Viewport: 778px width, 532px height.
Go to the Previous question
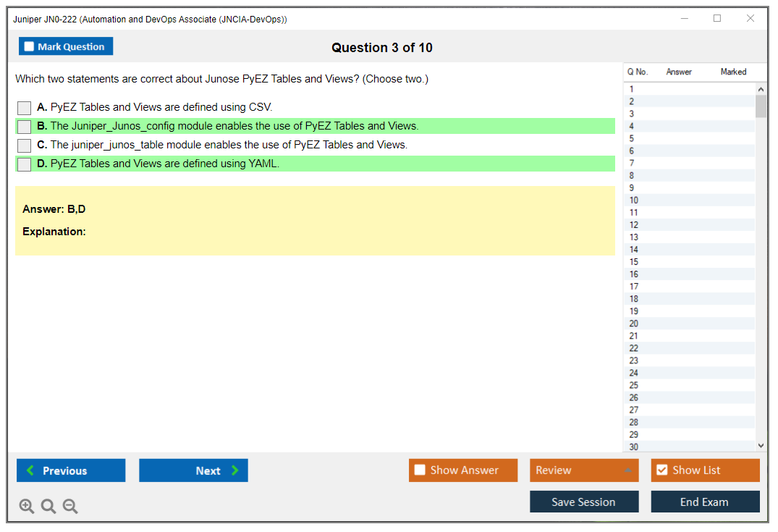coord(71,470)
